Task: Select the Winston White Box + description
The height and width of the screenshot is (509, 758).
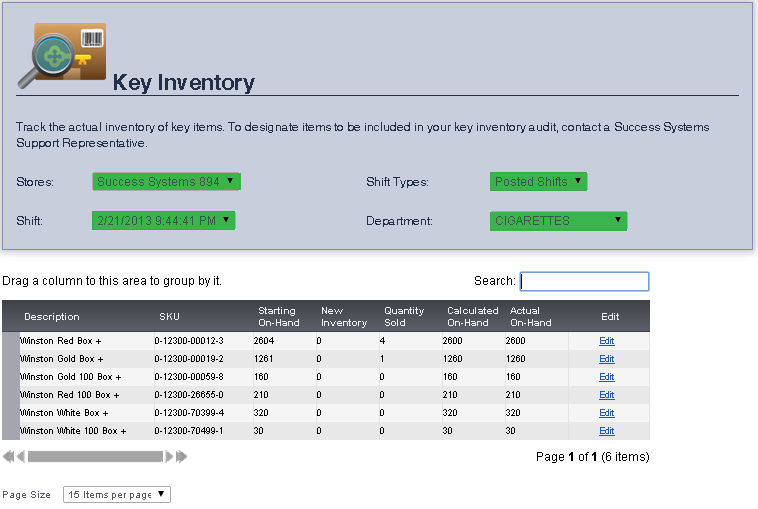Action: [x=64, y=413]
